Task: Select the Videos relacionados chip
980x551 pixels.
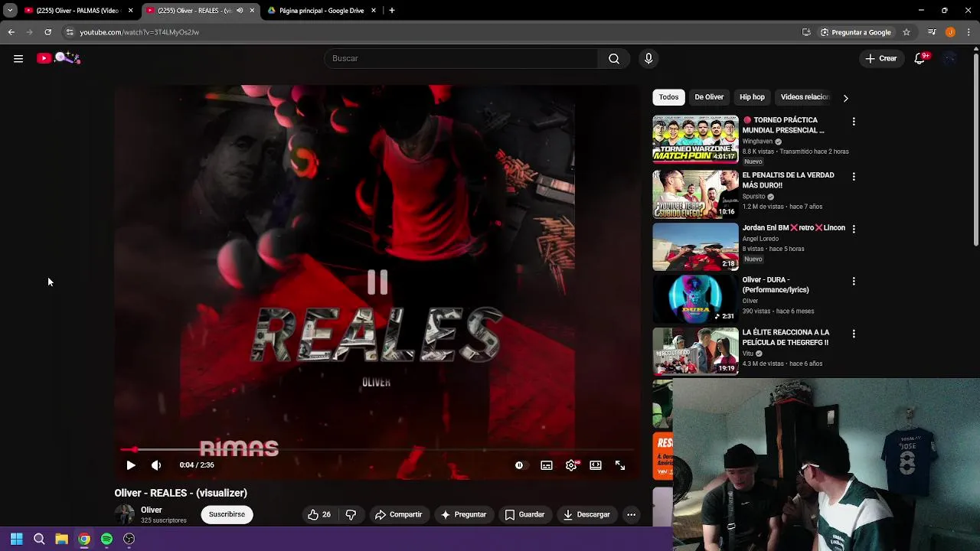Action: [804, 97]
